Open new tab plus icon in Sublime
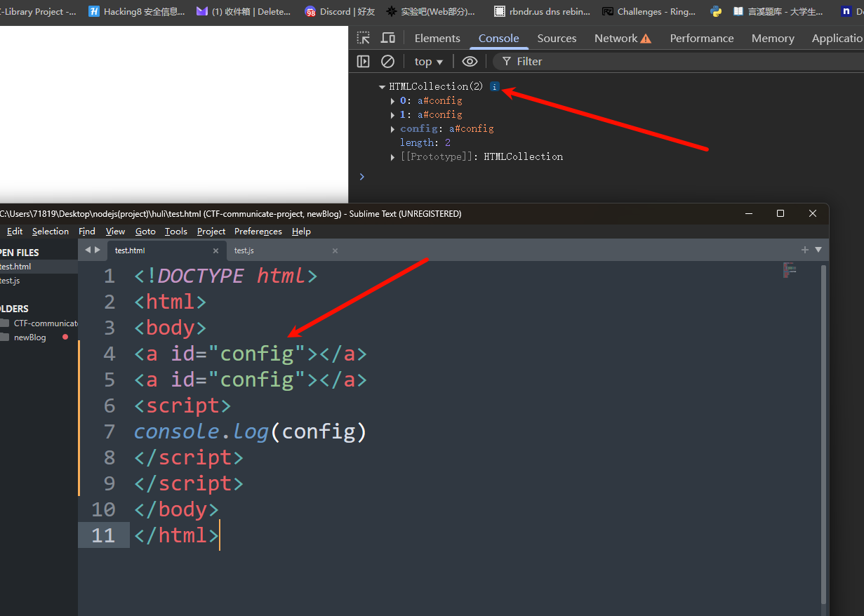Screen dimensions: 864x616 coord(804,250)
